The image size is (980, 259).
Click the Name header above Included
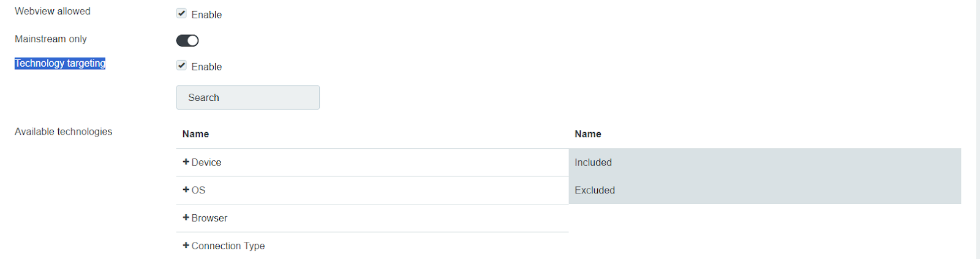coord(587,134)
